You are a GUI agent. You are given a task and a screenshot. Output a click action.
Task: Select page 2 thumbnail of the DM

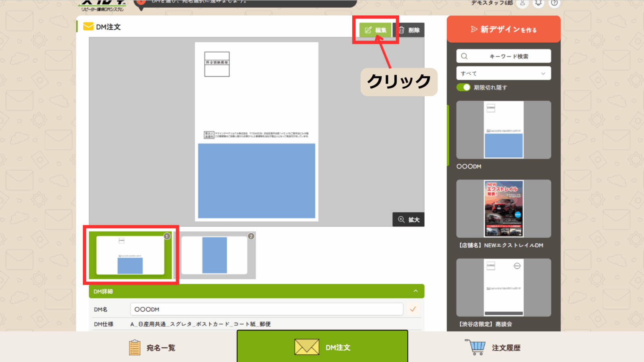coord(215,255)
